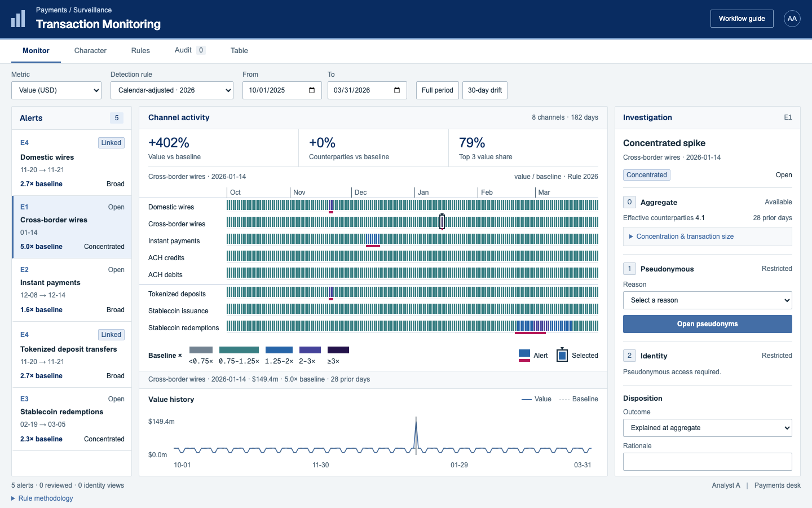Switch to the Character tab
812x508 pixels.
pyautogui.click(x=90, y=51)
